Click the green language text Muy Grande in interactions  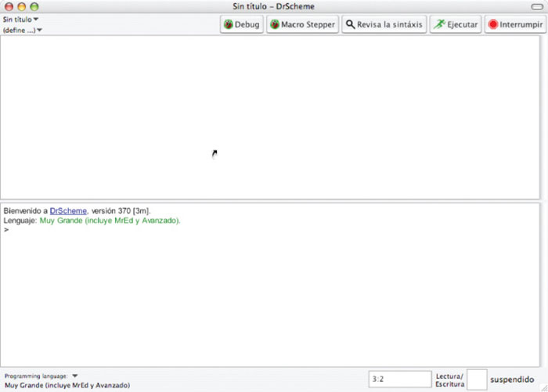110,221
